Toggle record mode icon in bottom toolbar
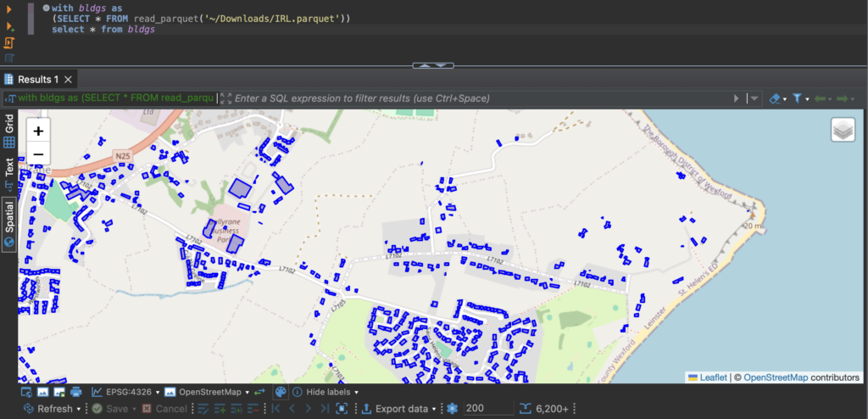The height and width of the screenshot is (419, 868). click(342, 409)
